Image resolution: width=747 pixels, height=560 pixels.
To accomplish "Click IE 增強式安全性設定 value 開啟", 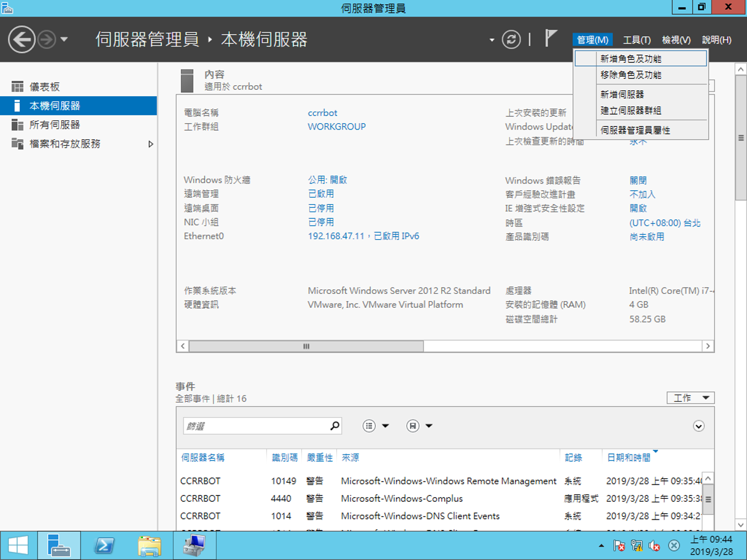I will (x=638, y=209).
